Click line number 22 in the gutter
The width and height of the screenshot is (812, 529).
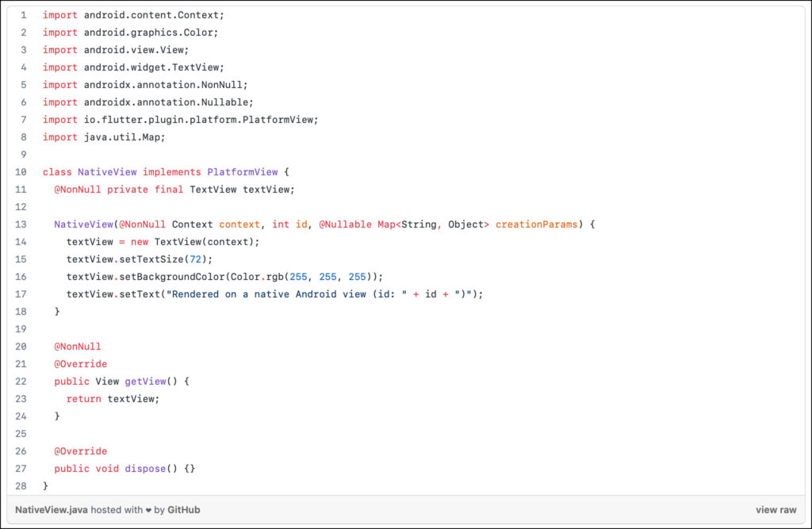(x=21, y=381)
